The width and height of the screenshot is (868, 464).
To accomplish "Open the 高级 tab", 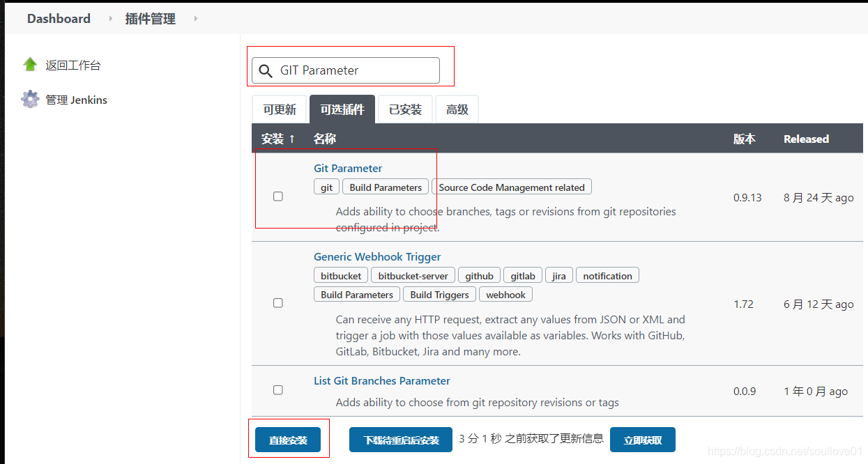I will coord(457,109).
